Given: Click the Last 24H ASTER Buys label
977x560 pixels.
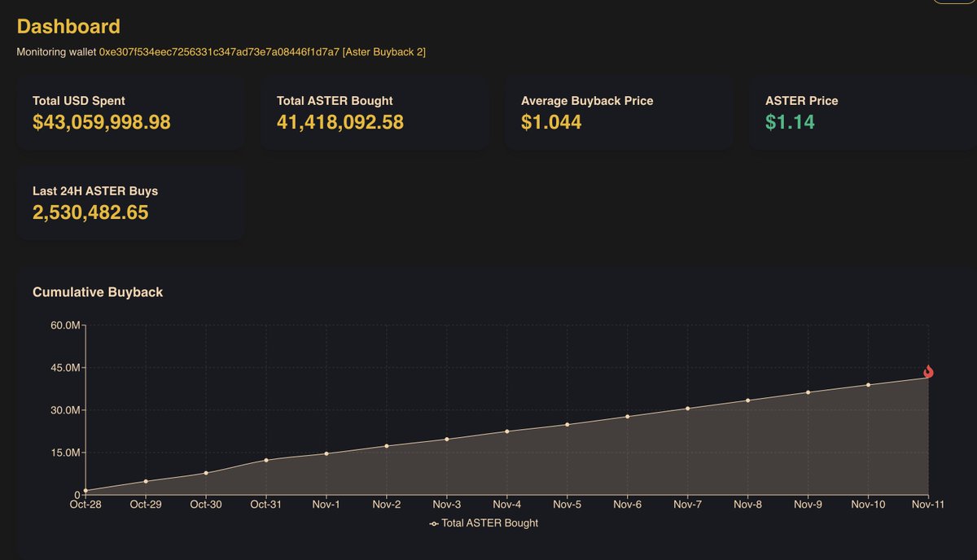Looking at the screenshot, I should 95,191.
